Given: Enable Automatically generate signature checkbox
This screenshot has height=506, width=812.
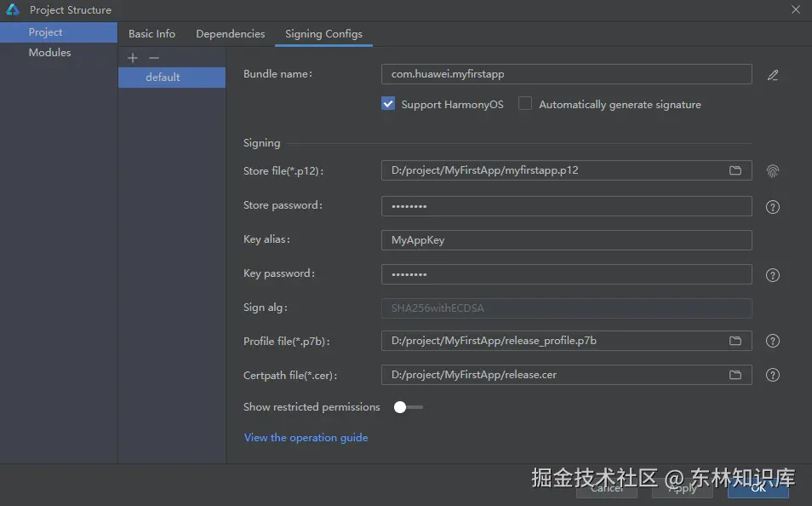Looking at the screenshot, I should click(525, 104).
